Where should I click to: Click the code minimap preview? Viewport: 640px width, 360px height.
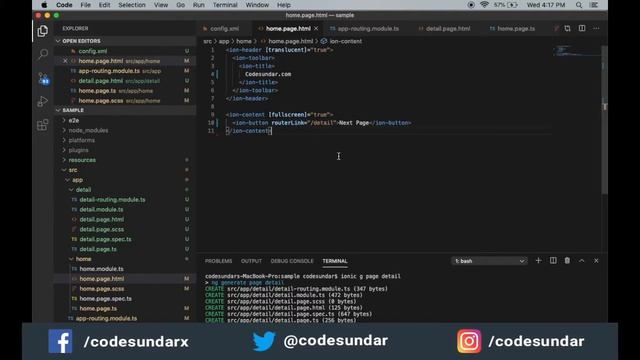(x=576, y=51)
